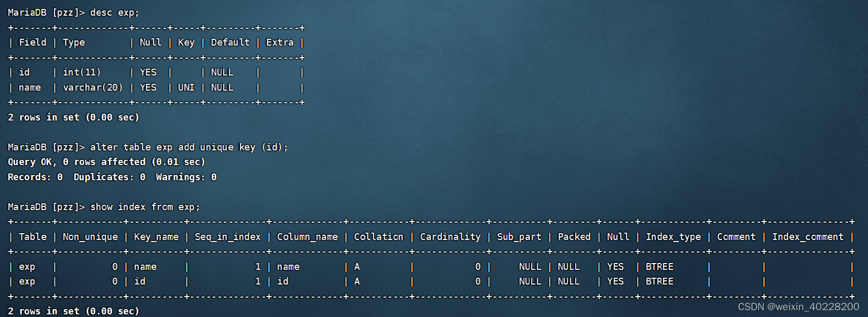
Task: Click the 'Column_name' column header
Action: click(307, 237)
